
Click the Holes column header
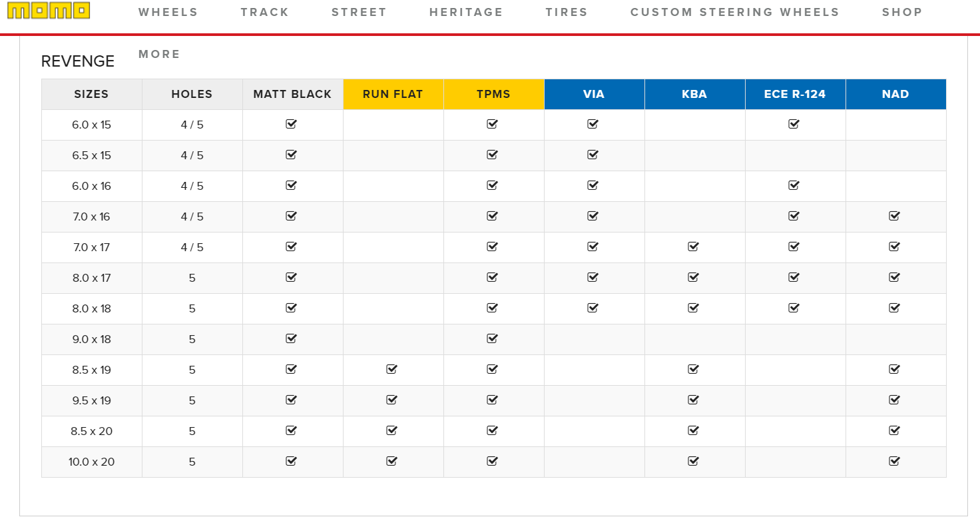192,94
